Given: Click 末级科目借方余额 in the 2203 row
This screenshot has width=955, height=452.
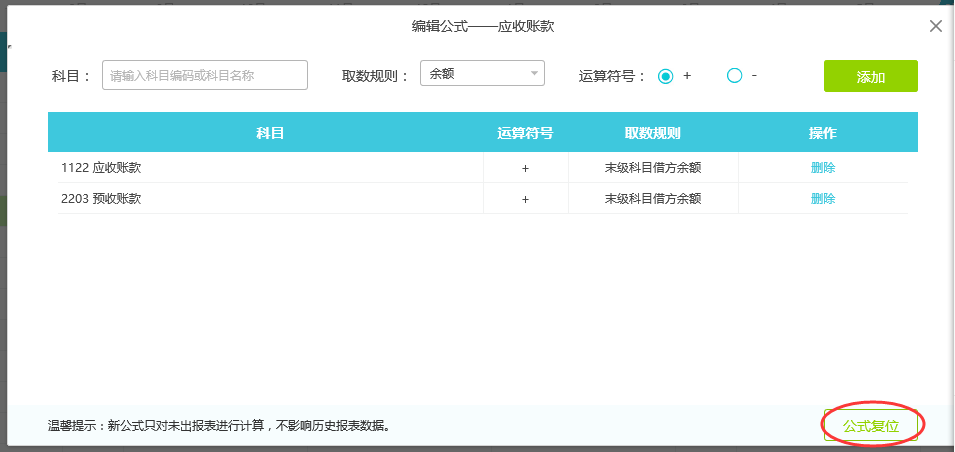Looking at the screenshot, I should tap(653, 199).
